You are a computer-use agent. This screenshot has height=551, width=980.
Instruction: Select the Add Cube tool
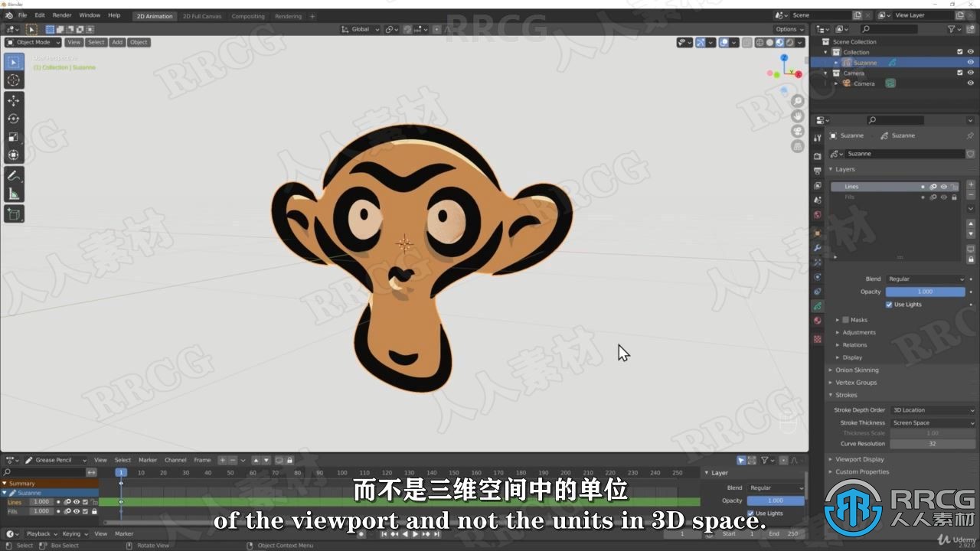pyautogui.click(x=14, y=214)
